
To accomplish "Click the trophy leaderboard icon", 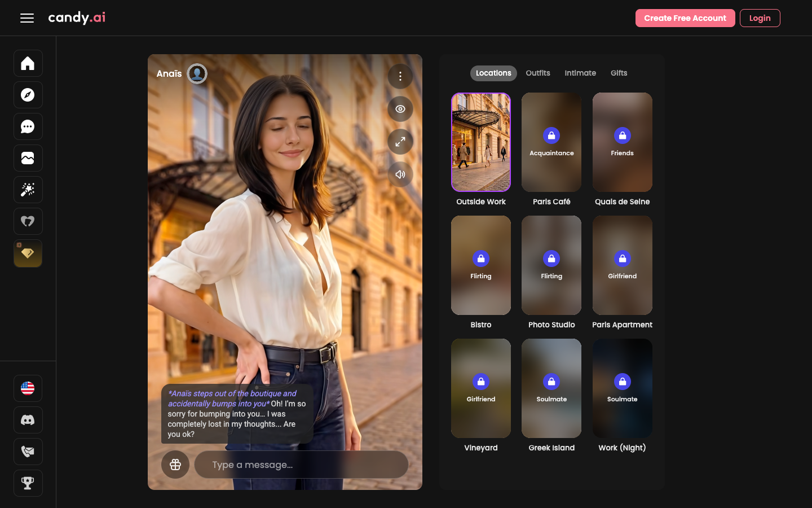I will (28, 483).
